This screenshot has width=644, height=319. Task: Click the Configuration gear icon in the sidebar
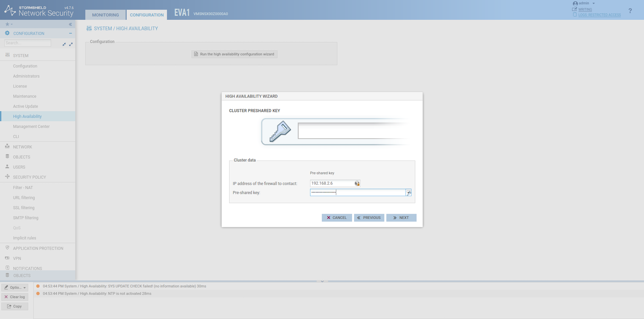pyautogui.click(x=7, y=34)
